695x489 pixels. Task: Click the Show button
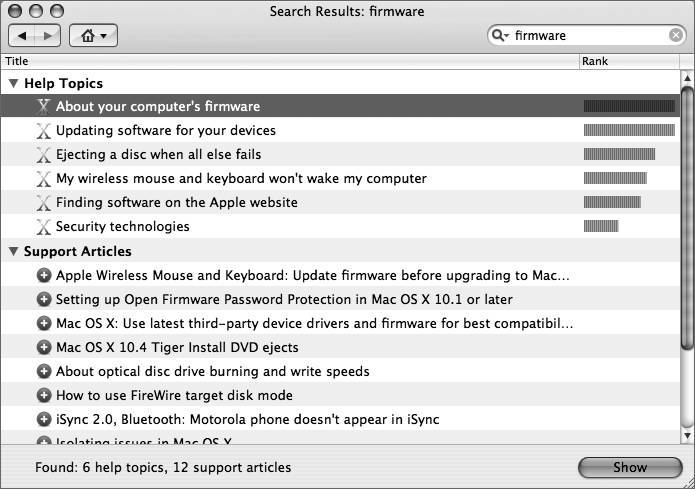pos(630,467)
